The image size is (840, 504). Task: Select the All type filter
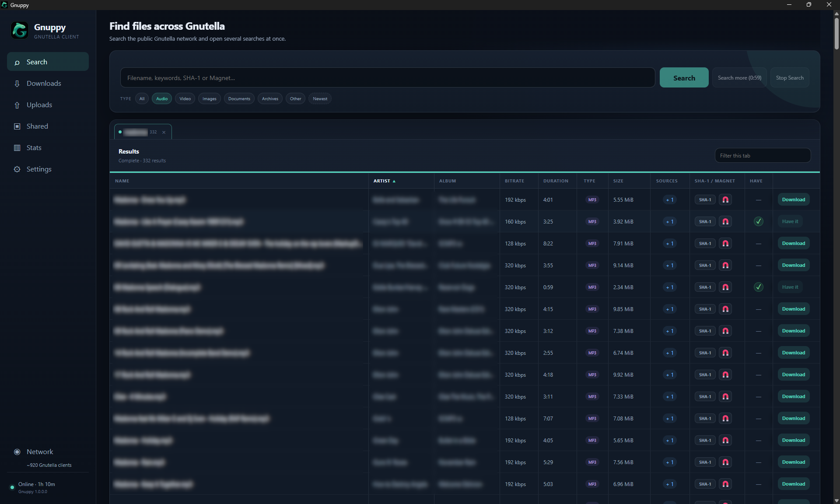coord(142,98)
